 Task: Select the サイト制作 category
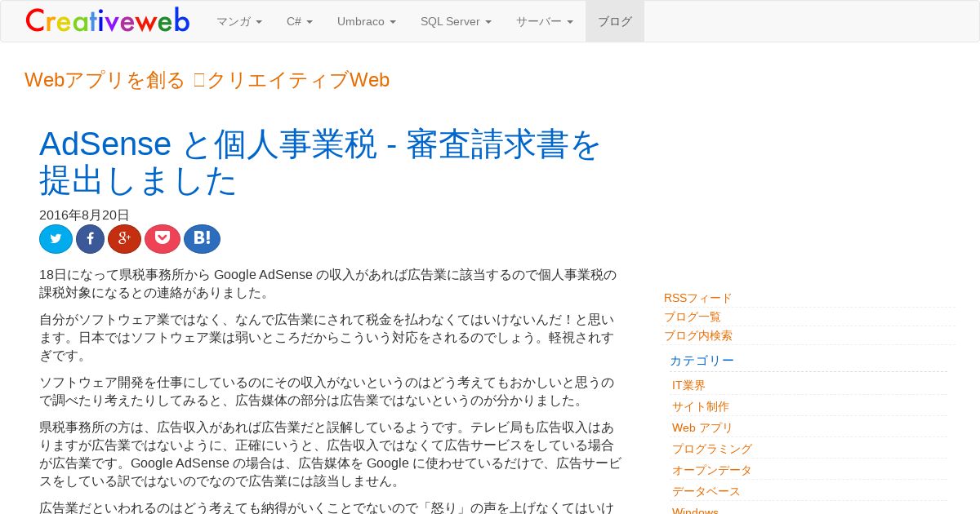701,406
